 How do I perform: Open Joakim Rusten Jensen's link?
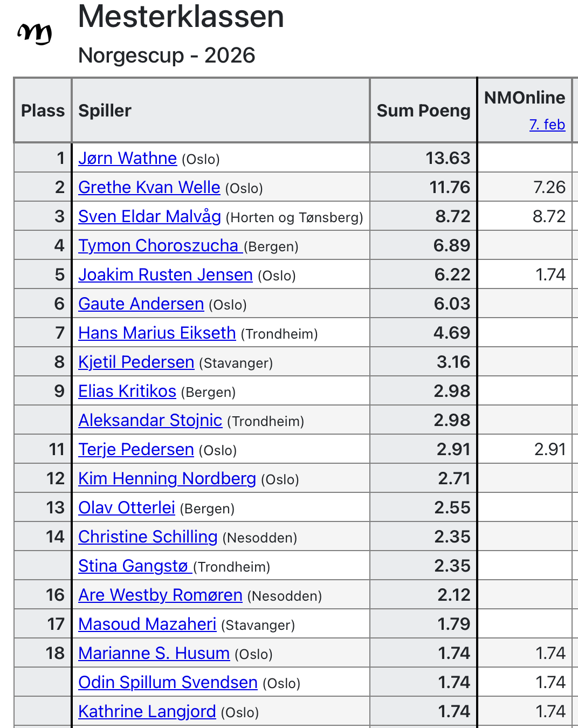(x=165, y=274)
